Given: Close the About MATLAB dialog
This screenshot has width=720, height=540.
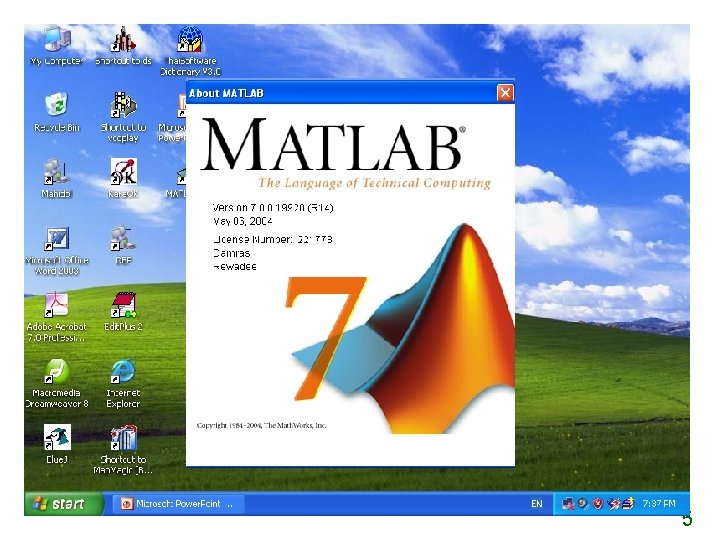Looking at the screenshot, I should coord(505,93).
